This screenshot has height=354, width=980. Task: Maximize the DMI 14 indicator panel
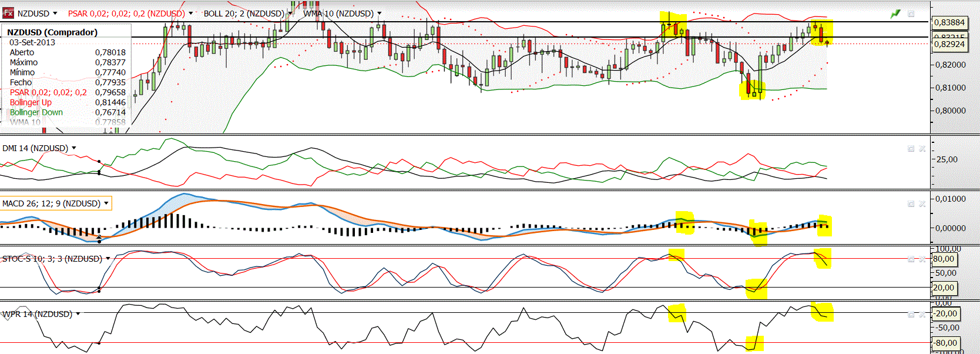tap(911, 149)
